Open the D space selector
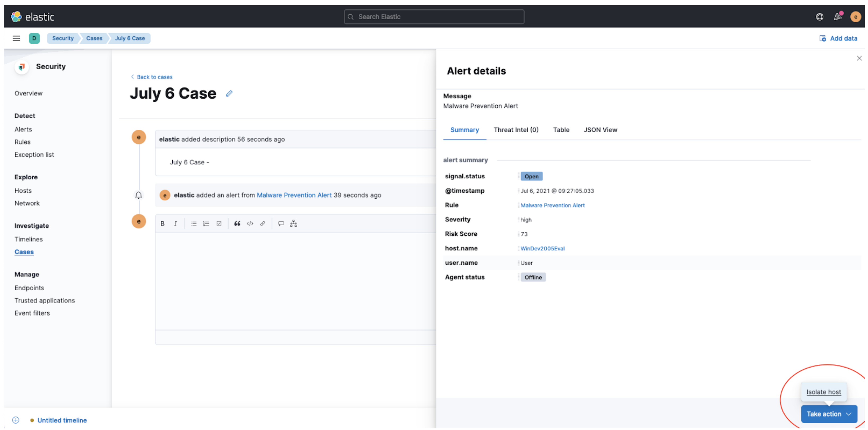Viewport: 868px width, 430px height. (34, 38)
